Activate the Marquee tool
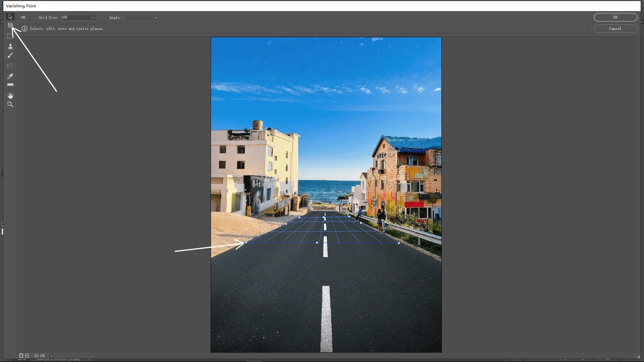 [x=10, y=36]
